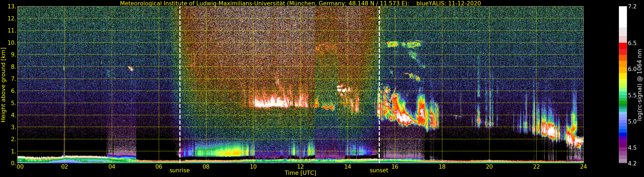Click the 'sunrise' label below the axis
This screenshot has width=644, height=177.
(x=179, y=171)
